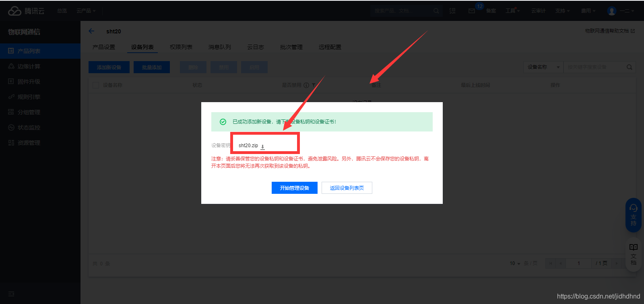Switch to the 云日志 tab
This screenshot has width=644, height=304.
point(256,47)
